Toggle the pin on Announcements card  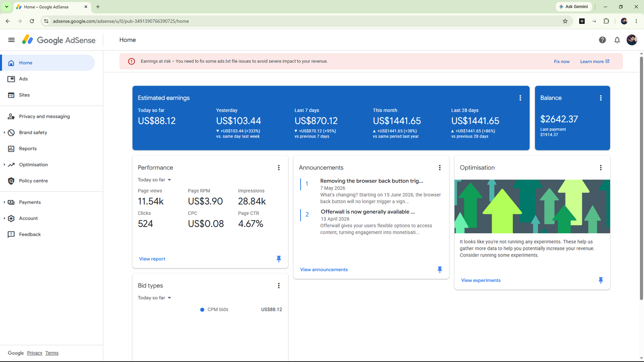pos(440,269)
